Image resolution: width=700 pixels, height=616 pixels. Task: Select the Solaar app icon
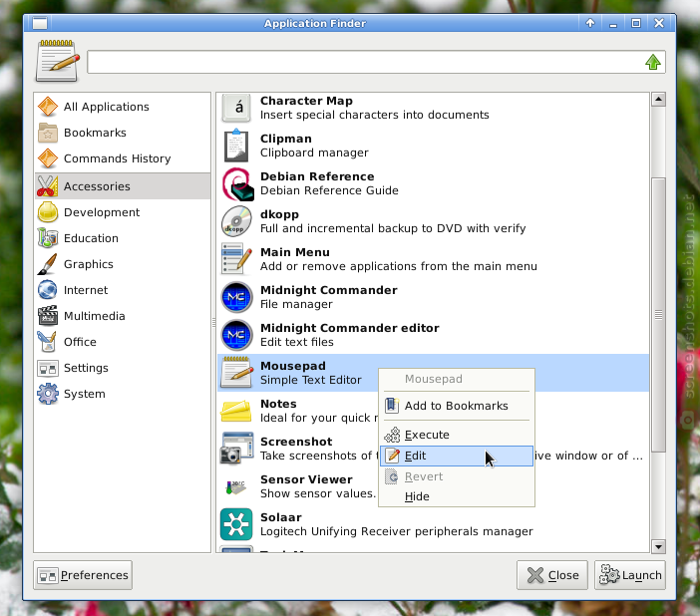tap(236, 524)
